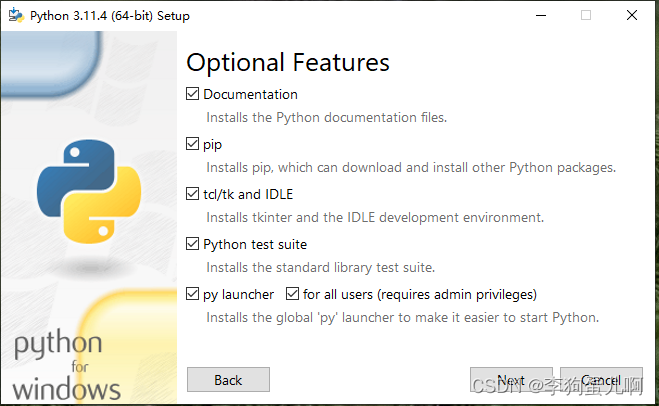Click text 'Installs the global 'py' launcher...'

403,317
